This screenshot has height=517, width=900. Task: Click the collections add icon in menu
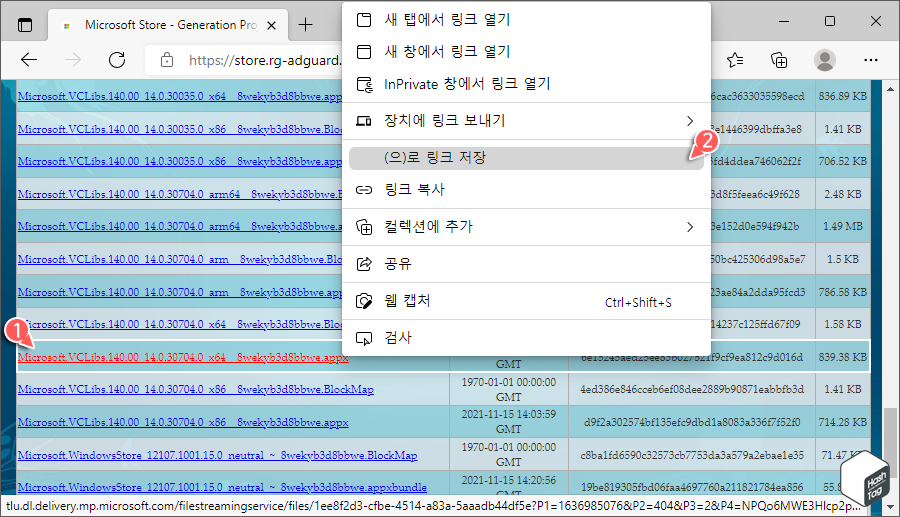[364, 227]
